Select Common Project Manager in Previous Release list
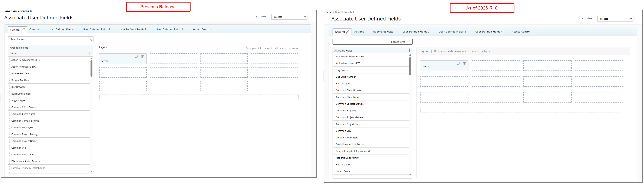Image resolution: width=644 pixels, height=184 pixels. point(50,134)
